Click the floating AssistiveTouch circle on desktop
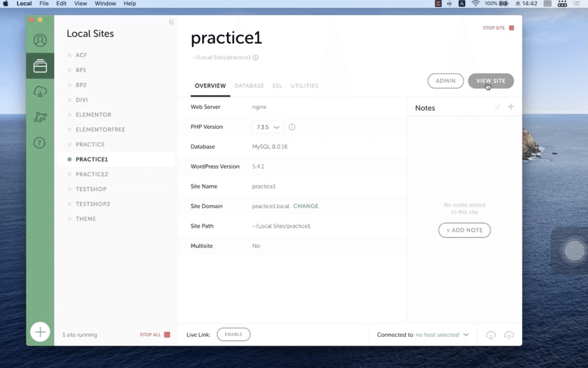Viewport: 588px width, 368px height. [574, 251]
